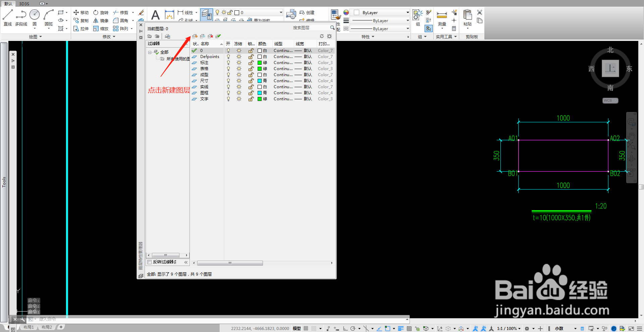Click the Cut scissors icon

(480, 12)
